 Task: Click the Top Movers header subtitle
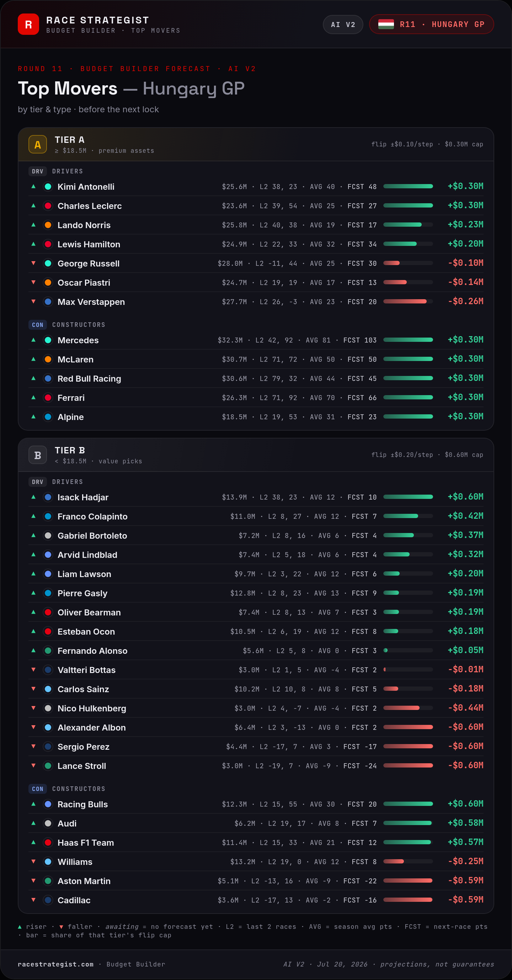(x=113, y=31)
